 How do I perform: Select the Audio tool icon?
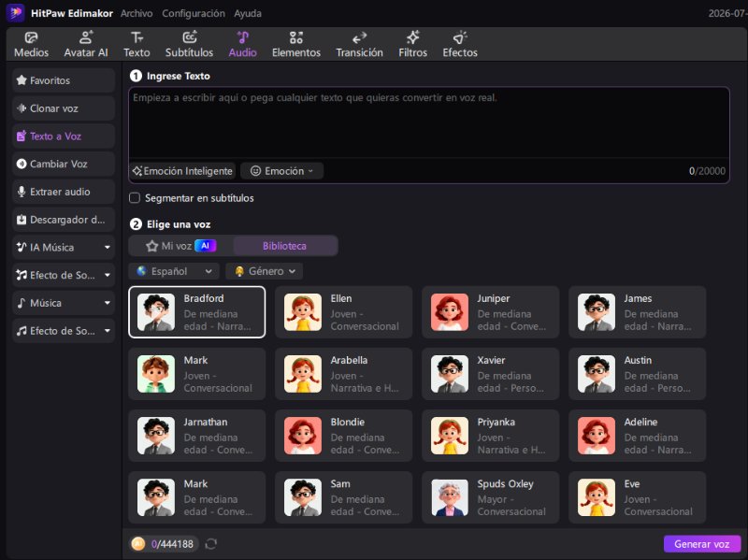[x=243, y=37]
